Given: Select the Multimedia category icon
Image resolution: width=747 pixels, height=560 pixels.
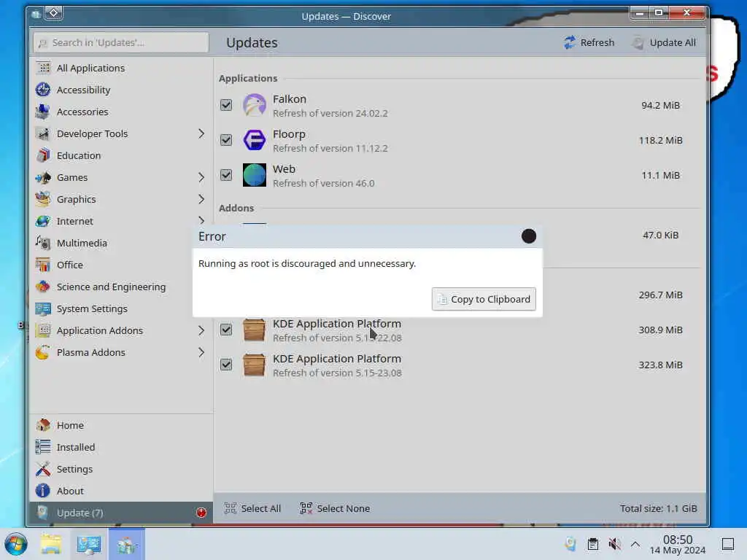Looking at the screenshot, I should pyautogui.click(x=43, y=244).
